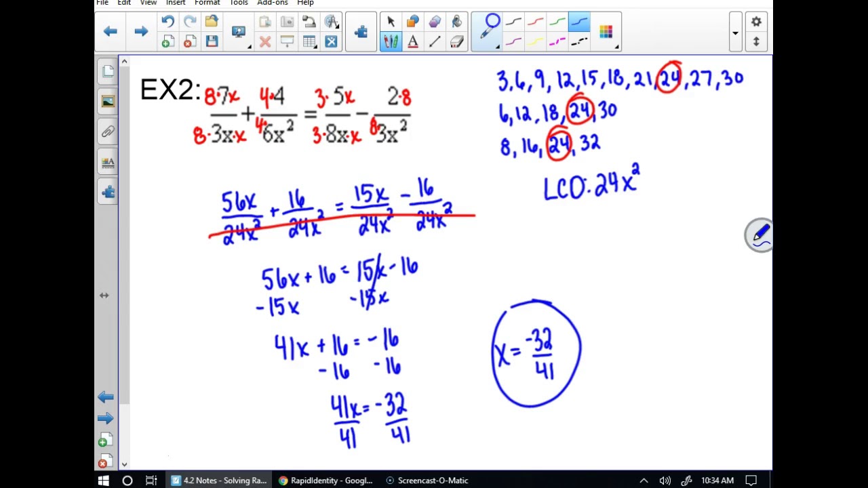Open view screens dropdown with monitor icon
The width and height of the screenshot is (868, 488).
[x=240, y=32]
